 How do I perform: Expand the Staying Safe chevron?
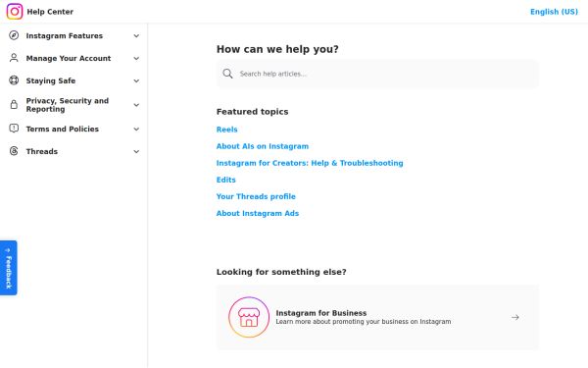point(136,80)
